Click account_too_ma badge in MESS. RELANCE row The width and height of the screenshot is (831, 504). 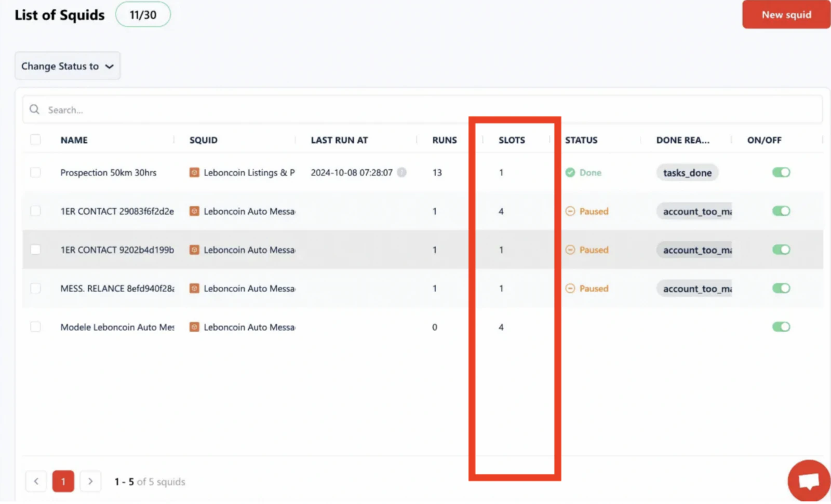pyautogui.click(x=694, y=289)
